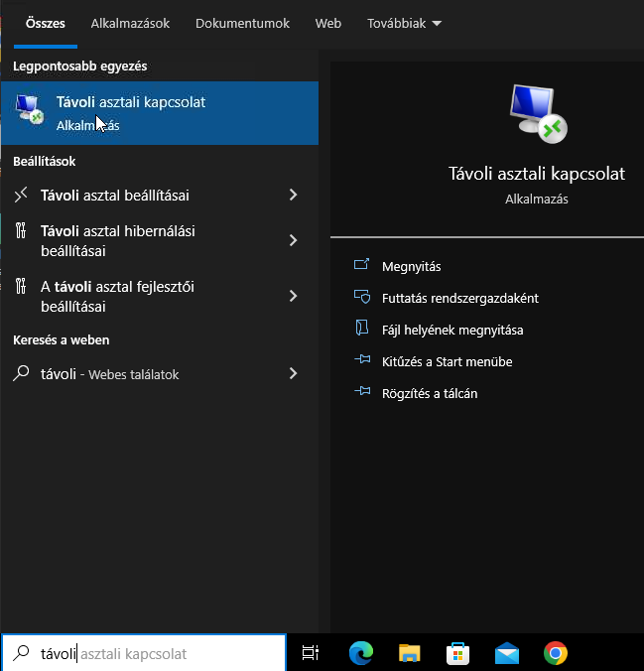The width and height of the screenshot is (644, 671).
Task: Select the Web search tab
Action: click(x=327, y=22)
